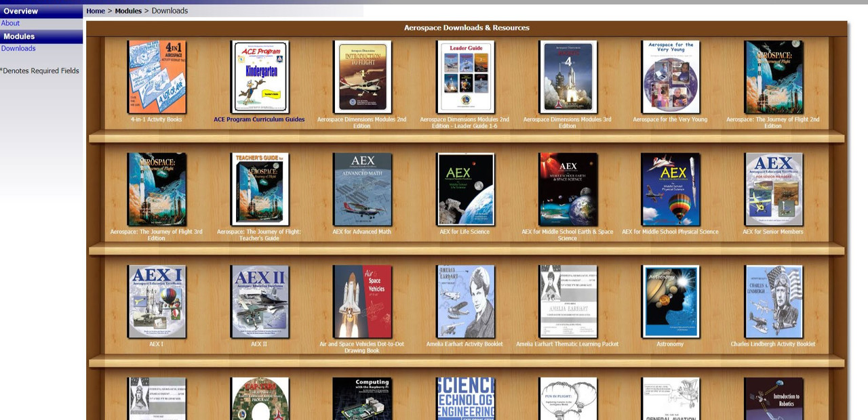Screen dimensions: 868x420
Task: Select the Astronomy book cover
Action: 670,301
